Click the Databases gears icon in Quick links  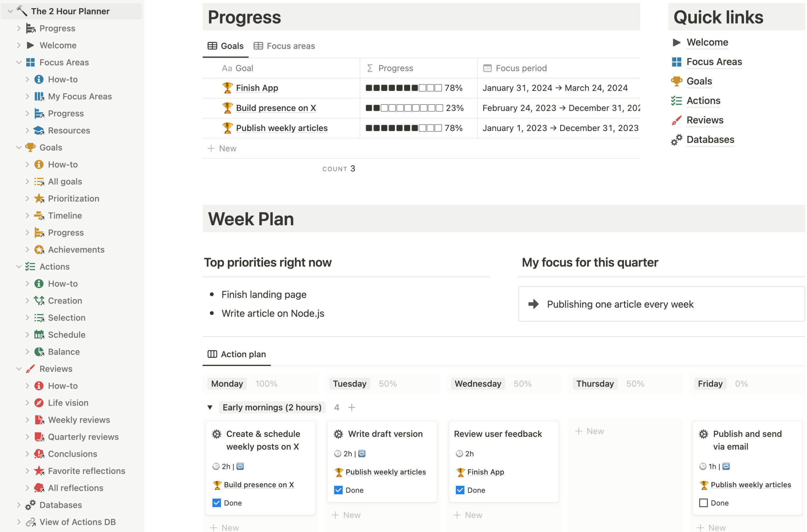pos(676,140)
